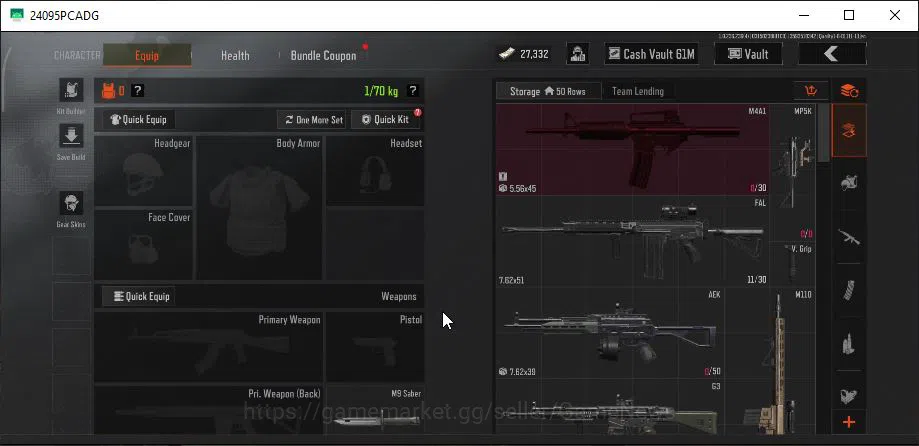Open the Kit Builder icon
The image size is (919, 446).
point(71,91)
